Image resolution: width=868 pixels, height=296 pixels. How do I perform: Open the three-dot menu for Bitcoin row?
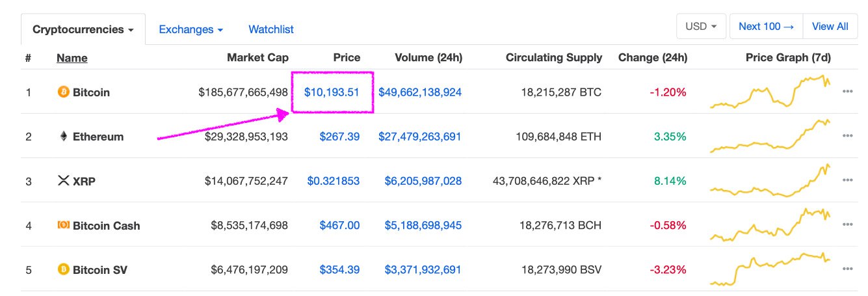pyautogui.click(x=847, y=92)
